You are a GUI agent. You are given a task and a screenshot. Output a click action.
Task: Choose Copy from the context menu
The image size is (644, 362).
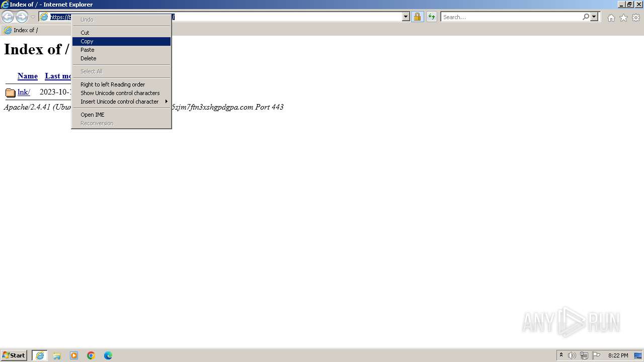pos(121,41)
